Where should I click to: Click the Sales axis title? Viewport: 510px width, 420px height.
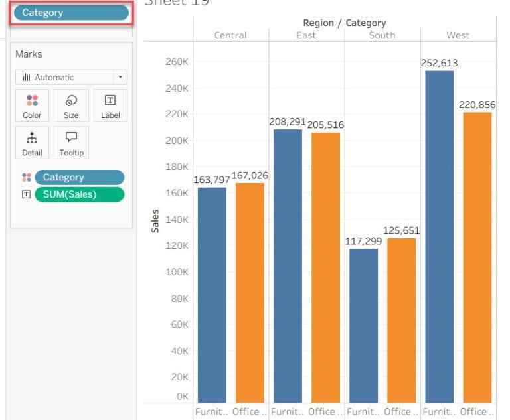[155, 221]
